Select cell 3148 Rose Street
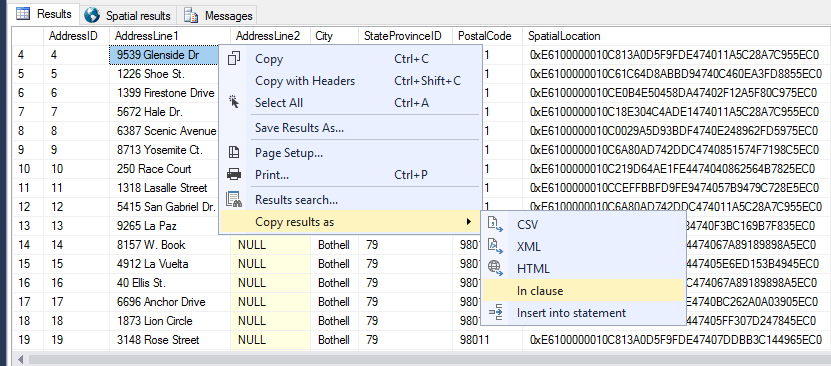 (x=170, y=340)
